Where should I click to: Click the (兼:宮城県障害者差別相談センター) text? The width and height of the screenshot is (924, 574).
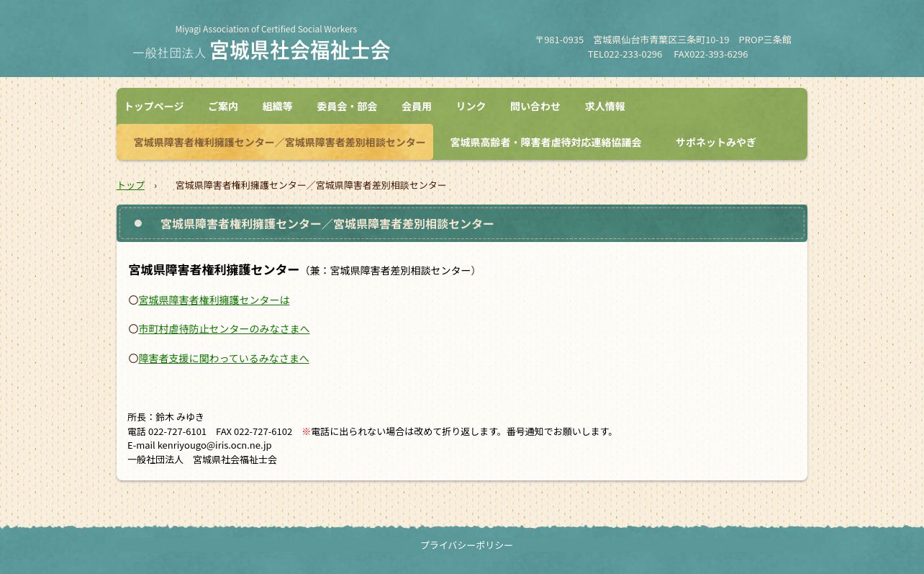[391, 271]
